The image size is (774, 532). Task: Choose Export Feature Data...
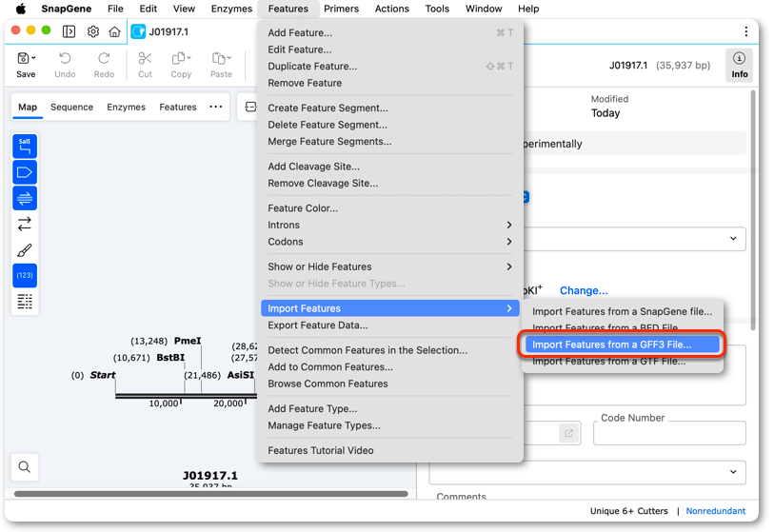pyautogui.click(x=390, y=325)
